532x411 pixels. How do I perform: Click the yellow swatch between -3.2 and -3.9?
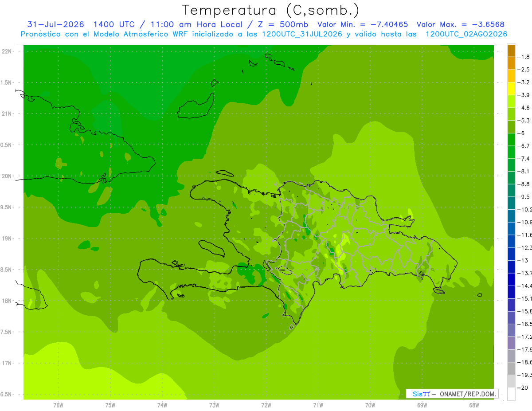511,89
